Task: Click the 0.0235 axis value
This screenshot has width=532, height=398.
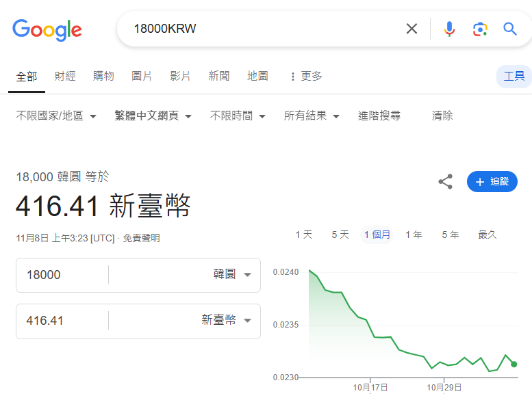Action: (286, 325)
